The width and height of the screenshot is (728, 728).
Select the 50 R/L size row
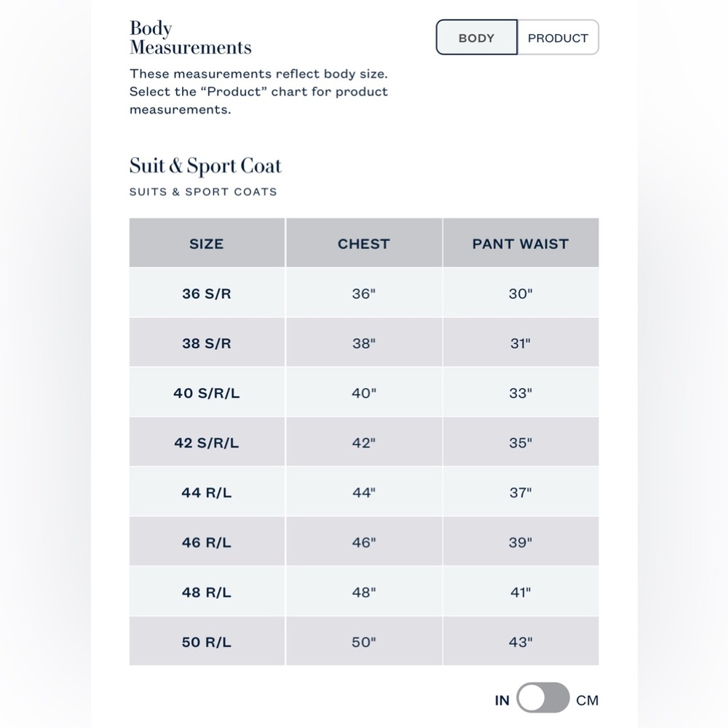point(364,641)
